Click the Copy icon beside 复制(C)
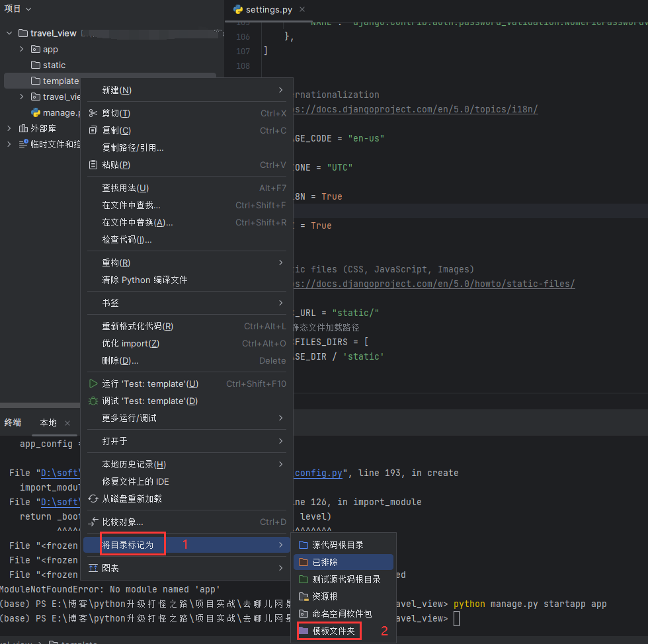This screenshot has width=648, height=644. click(93, 130)
